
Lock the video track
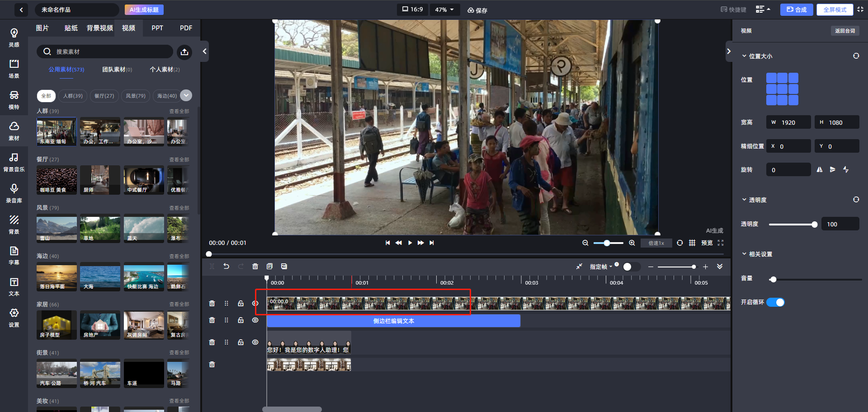click(241, 304)
